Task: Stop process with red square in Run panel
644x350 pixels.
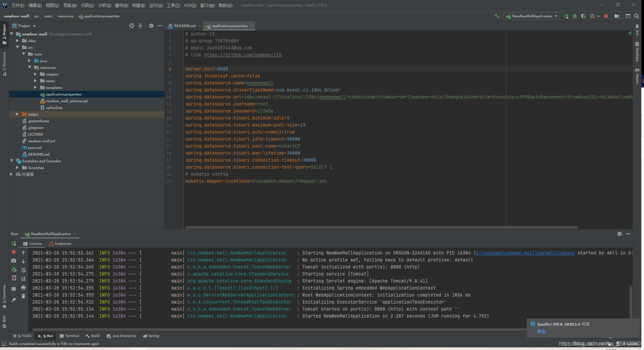Action: (x=14, y=252)
